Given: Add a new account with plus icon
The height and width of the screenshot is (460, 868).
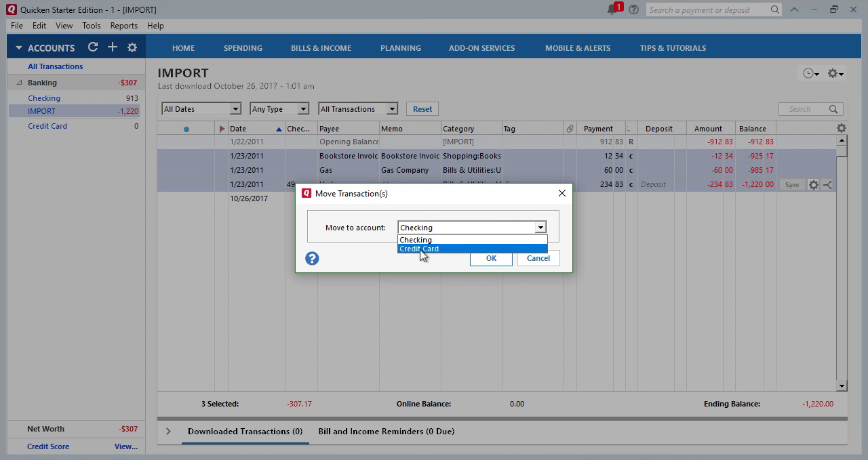Looking at the screenshot, I should (113, 47).
